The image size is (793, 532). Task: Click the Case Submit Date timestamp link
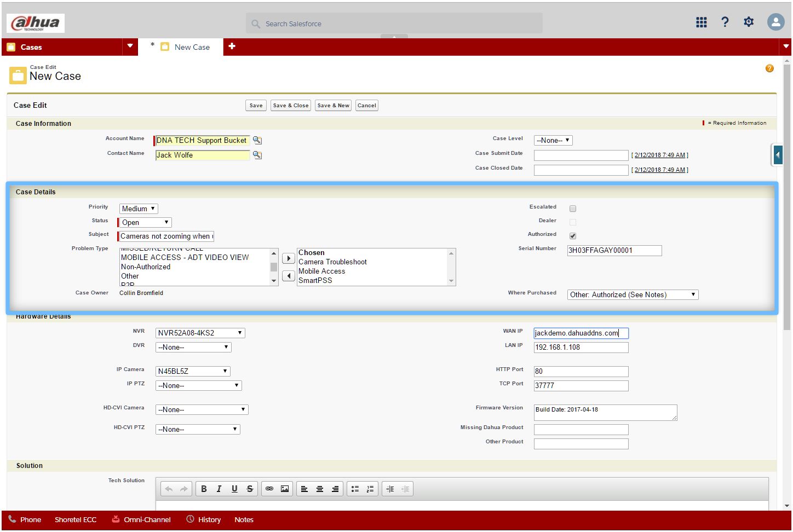coord(659,155)
